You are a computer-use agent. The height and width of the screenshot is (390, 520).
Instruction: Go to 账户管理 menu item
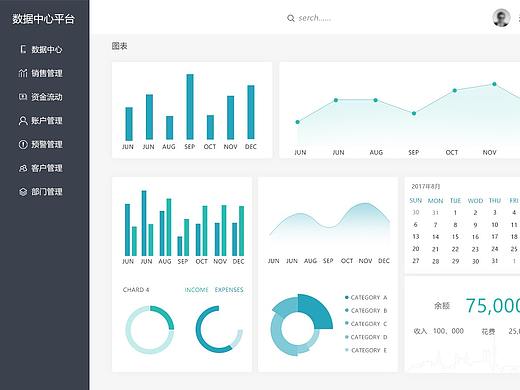(x=47, y=120)
